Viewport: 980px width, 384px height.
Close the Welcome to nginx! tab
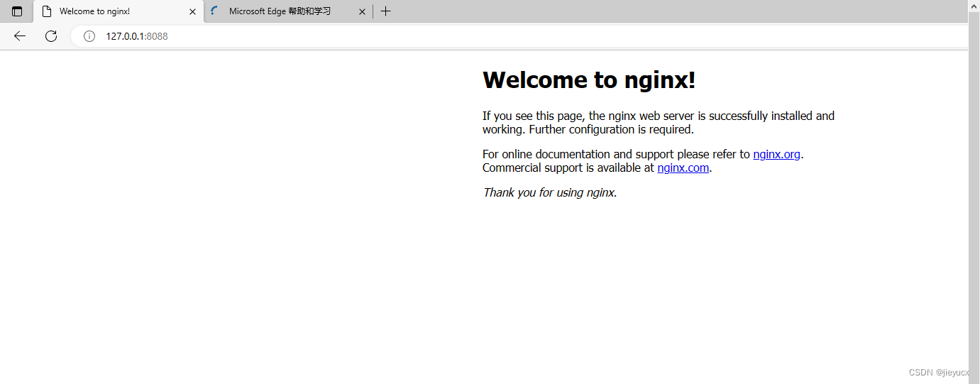coord(192,11)
